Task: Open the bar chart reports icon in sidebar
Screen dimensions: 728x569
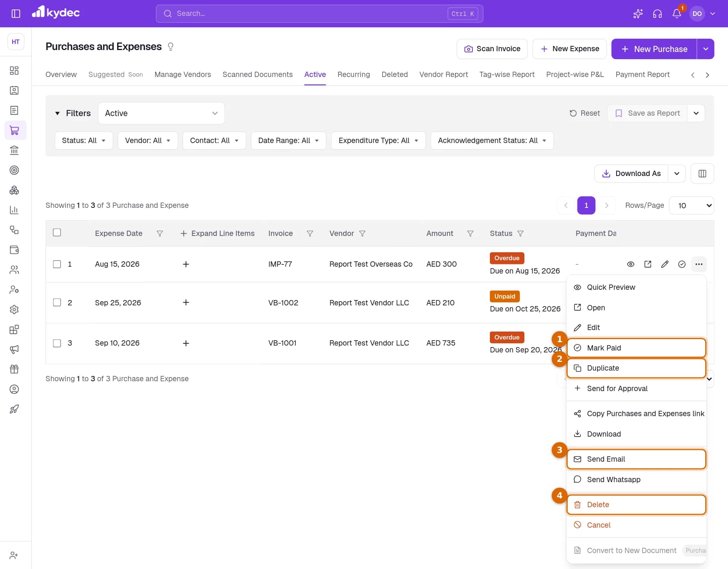Action: (14, 210)
